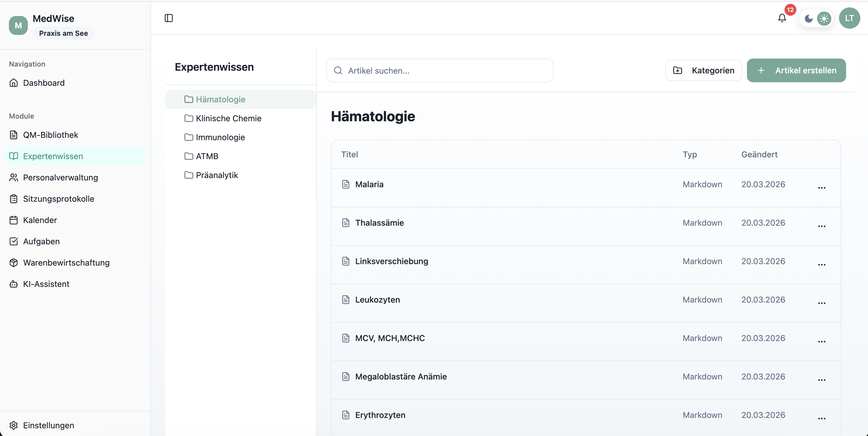This screenshot has width=868, height=436.
Task: Select the QM-Bibliothek document icon
Action: click(x=14, y=135)
